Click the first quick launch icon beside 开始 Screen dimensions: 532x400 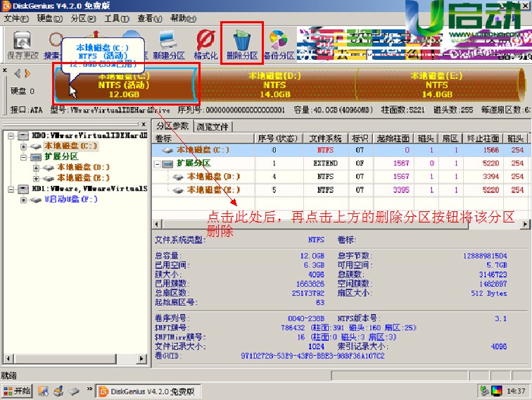click(43, 391)
